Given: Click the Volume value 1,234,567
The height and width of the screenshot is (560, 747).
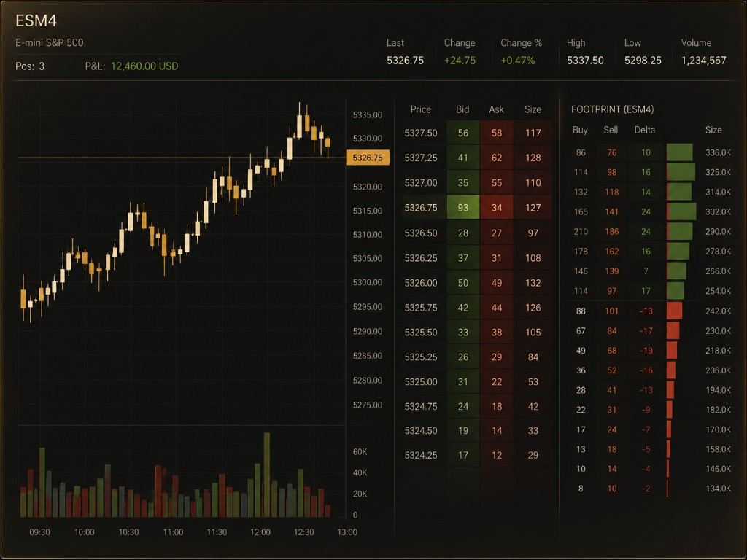Looking at the screenshot, I should [704, 61].
